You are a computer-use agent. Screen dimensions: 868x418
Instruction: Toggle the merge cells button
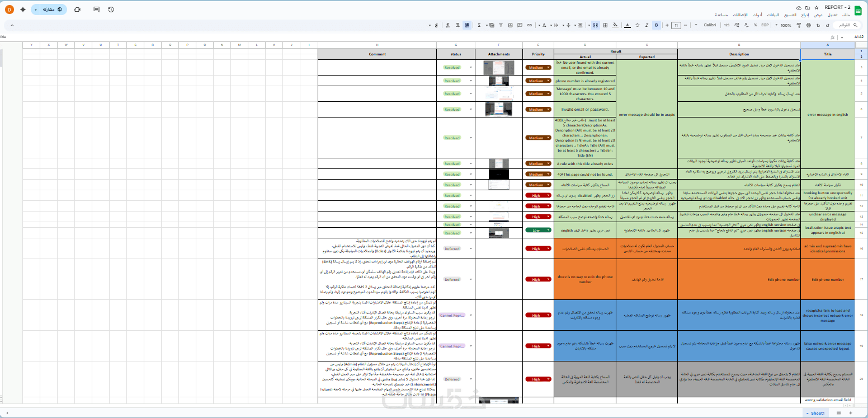(x=596, y=25)
